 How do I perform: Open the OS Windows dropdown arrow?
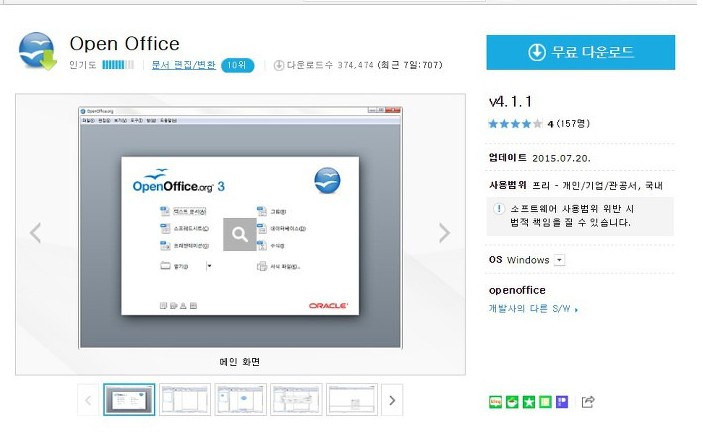coord(560,260)
